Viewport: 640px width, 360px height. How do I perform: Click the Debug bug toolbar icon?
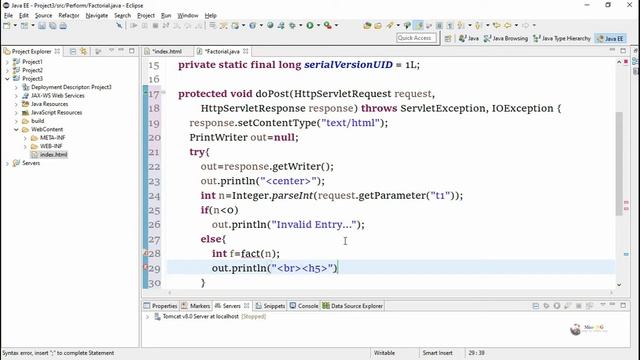(x=292, y=25)
